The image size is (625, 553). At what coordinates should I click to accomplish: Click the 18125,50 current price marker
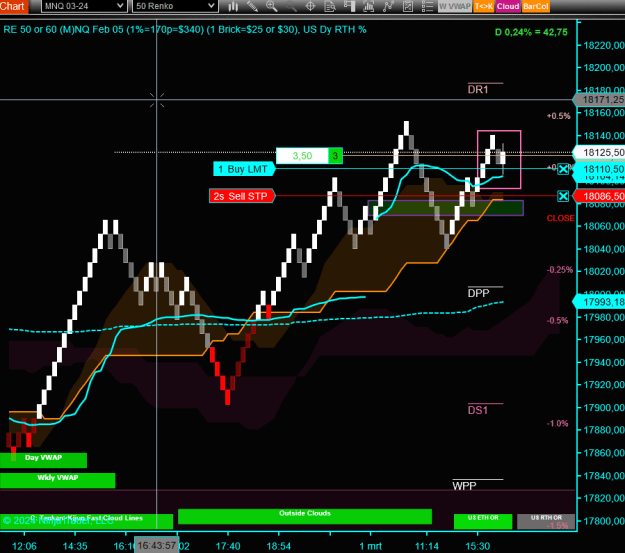(599, 152)
